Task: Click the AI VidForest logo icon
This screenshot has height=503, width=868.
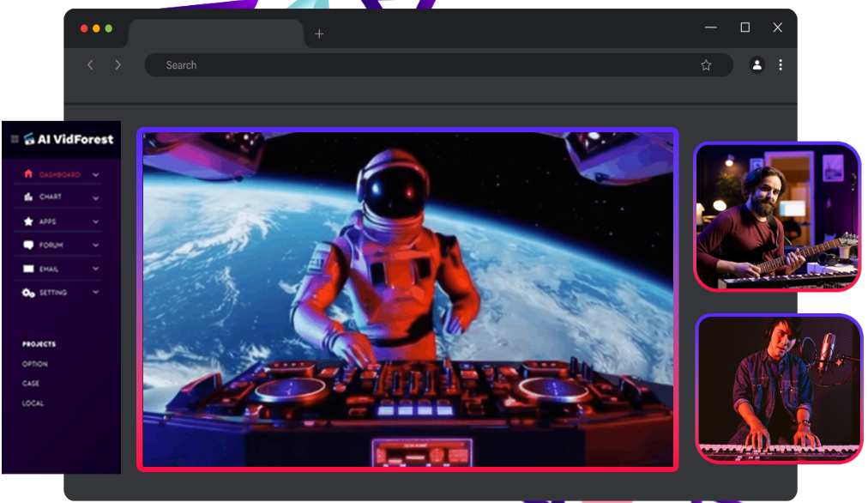Action: point(29,138)
